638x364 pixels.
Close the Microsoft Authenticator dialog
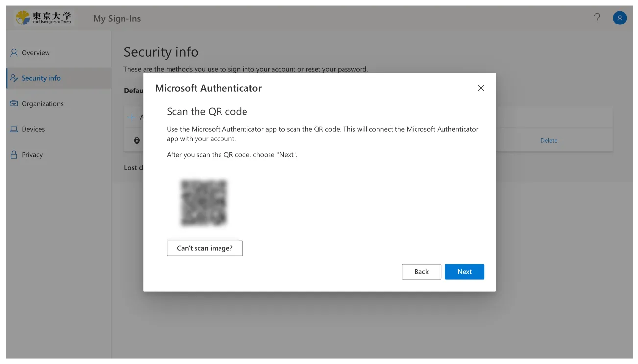pyautogui.click(x=481, y=88)
